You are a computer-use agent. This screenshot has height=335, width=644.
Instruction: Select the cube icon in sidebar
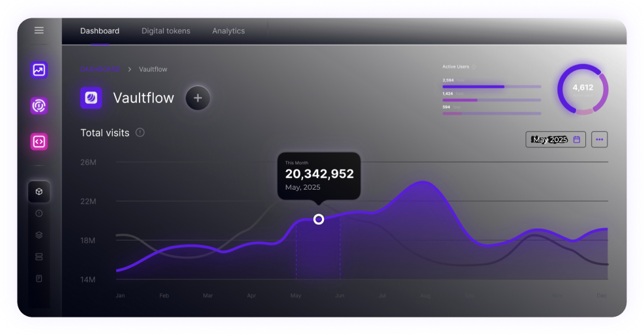[39, 192]
